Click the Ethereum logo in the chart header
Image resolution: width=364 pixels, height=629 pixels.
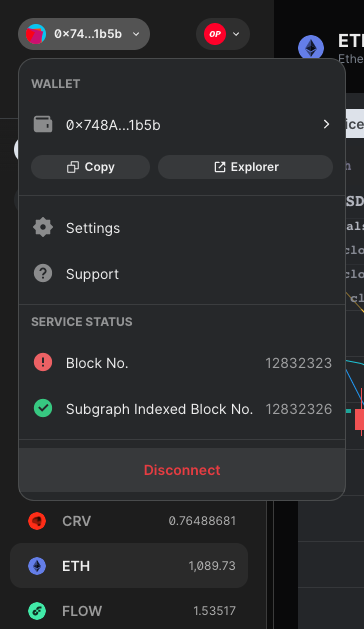coord(311,48)
